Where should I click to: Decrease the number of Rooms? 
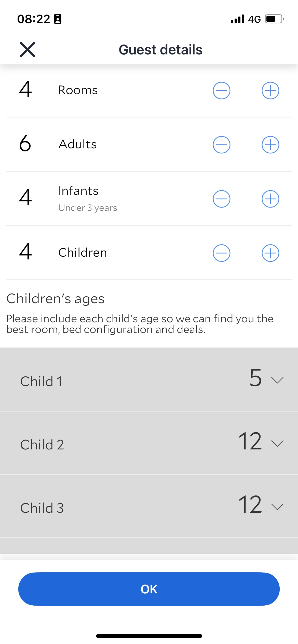click(221, 90)
